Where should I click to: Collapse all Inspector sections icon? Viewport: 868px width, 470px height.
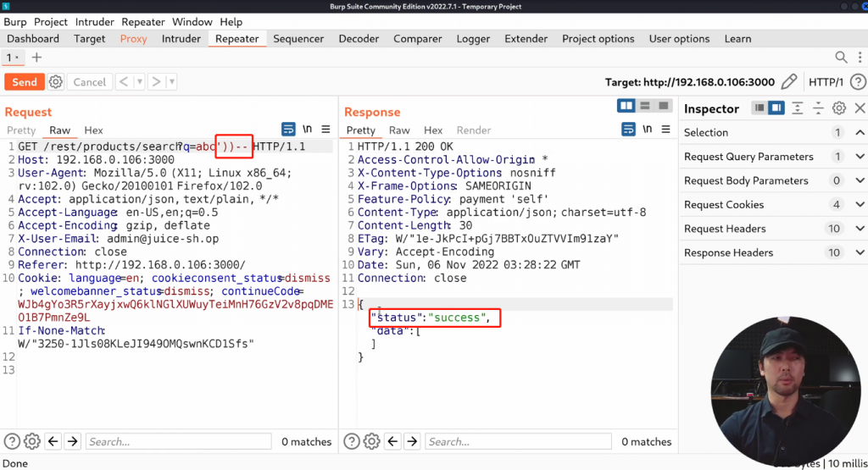point(818,108)
